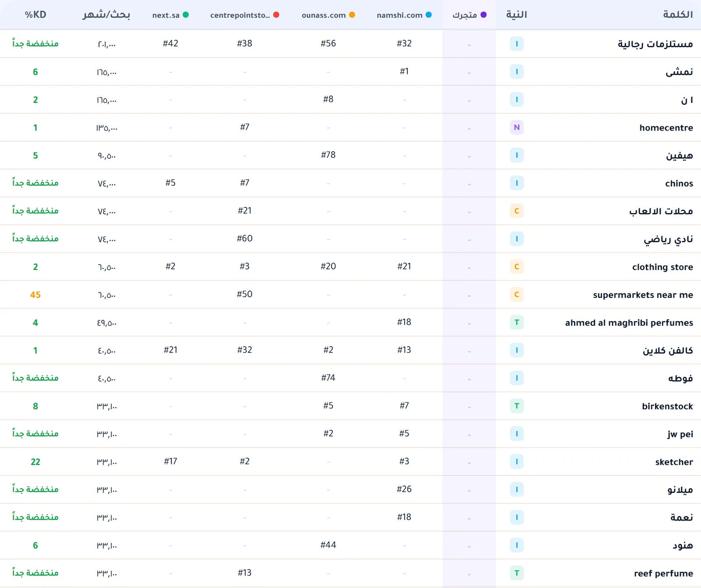The height and width of the screenshot is (588, 701).
Task: Sort by بحث/شهر monthly search header
Action: pyautogui.click(x=106, y=14)
